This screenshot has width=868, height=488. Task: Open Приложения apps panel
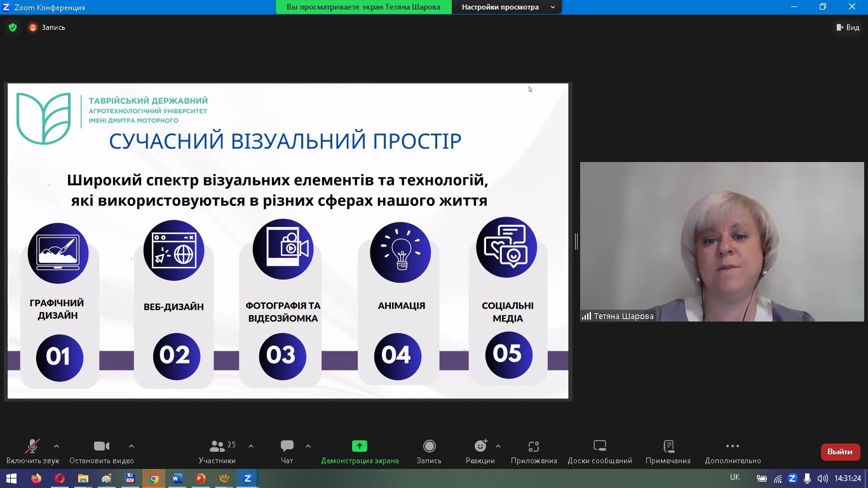click(534, 451)
